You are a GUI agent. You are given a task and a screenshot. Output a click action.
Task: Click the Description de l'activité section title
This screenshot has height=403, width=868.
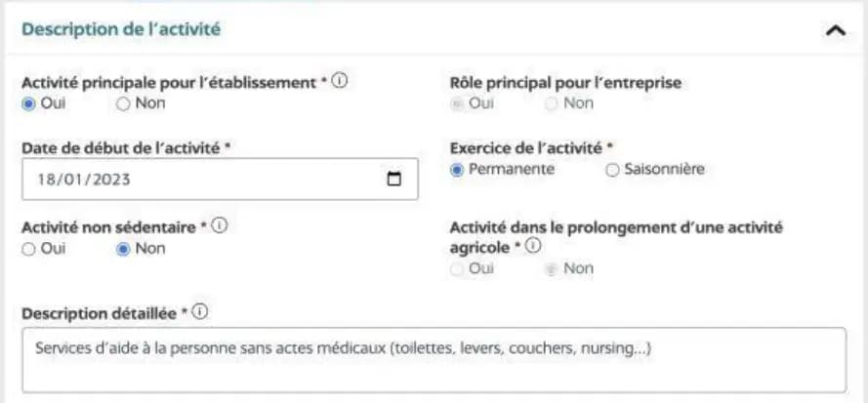click(121, 30)
